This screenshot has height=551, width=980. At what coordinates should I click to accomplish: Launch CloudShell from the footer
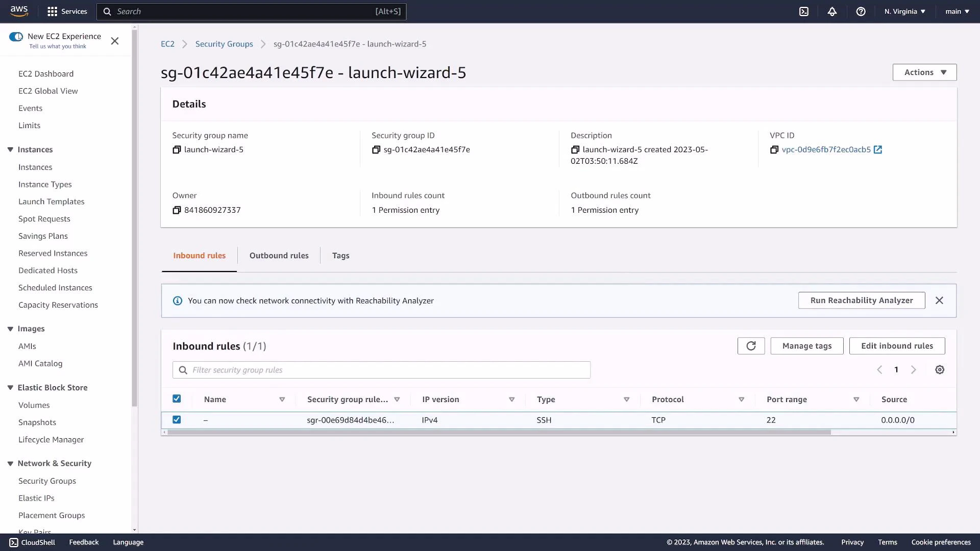click(32, 542)
